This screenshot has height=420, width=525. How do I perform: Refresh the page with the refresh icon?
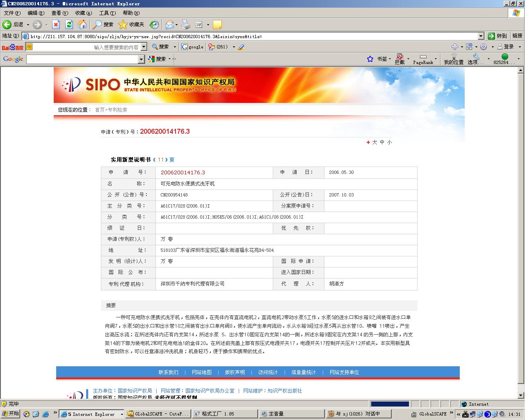69,25
